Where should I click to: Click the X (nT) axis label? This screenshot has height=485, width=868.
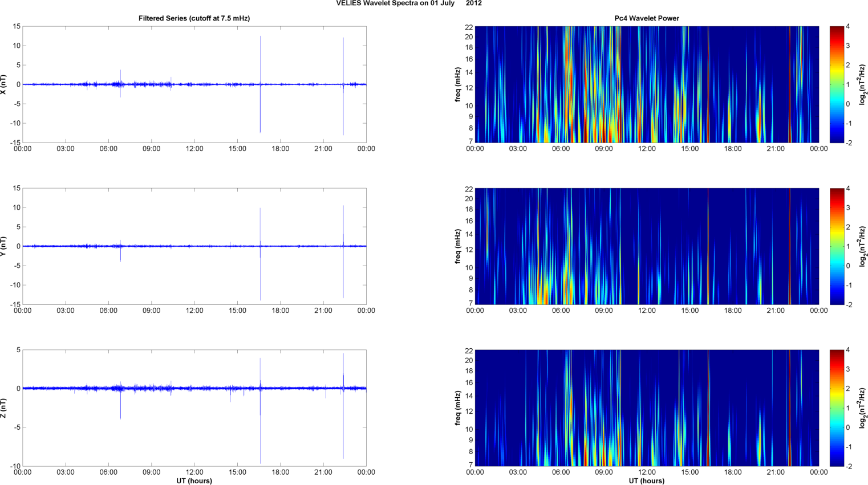pos(3,84)
